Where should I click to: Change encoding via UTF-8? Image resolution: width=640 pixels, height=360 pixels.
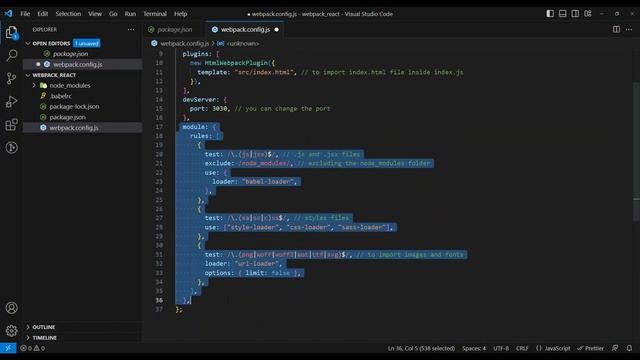click(501, 348)
